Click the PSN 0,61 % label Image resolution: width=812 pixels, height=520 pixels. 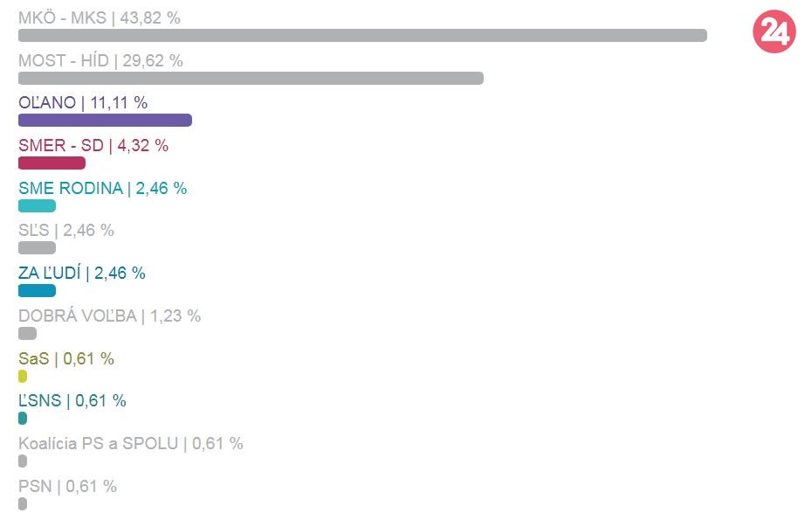(67, 487)
